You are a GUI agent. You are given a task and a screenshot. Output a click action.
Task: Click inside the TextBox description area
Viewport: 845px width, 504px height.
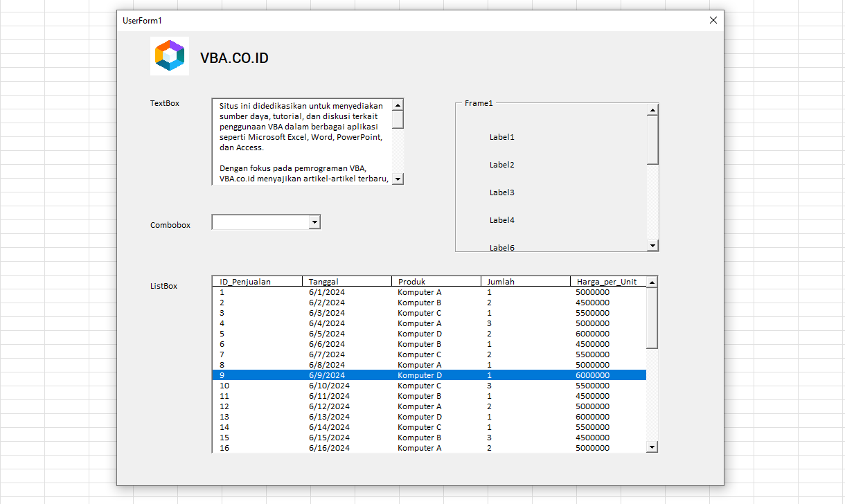tap(301, 138)
